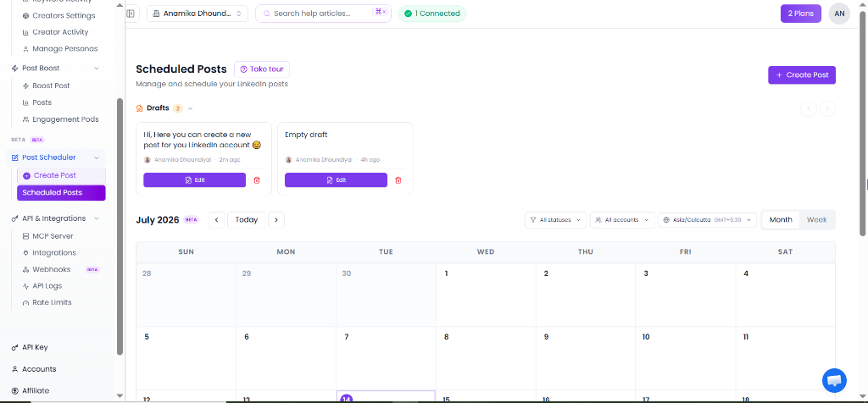
Task: Open the 2 Plans button
Action: click(x=800, y=14)
